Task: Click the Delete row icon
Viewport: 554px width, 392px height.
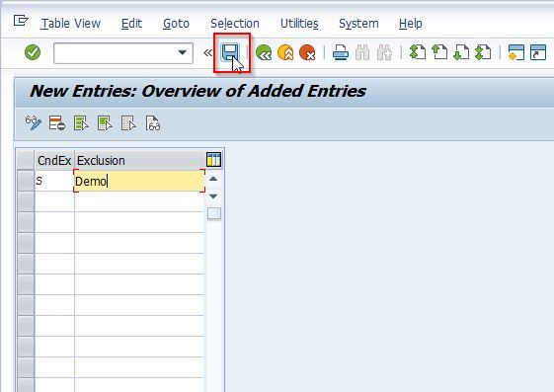Action: click(57, 123)
